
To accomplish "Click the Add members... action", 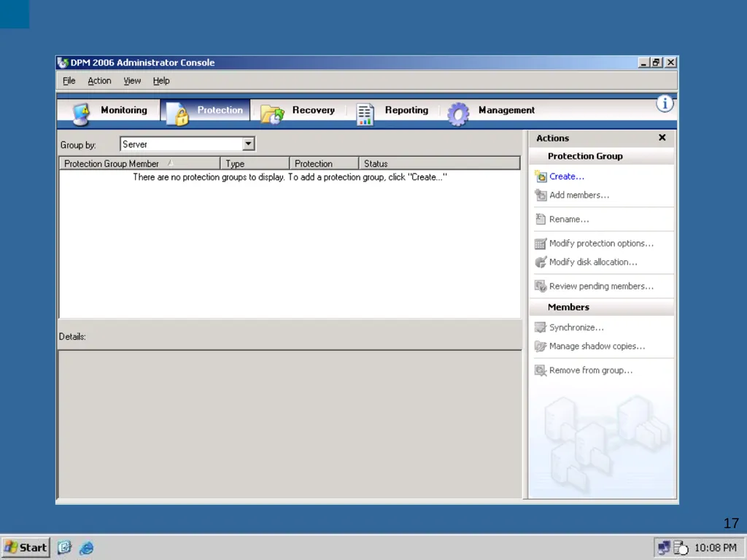I will [578, 195].
